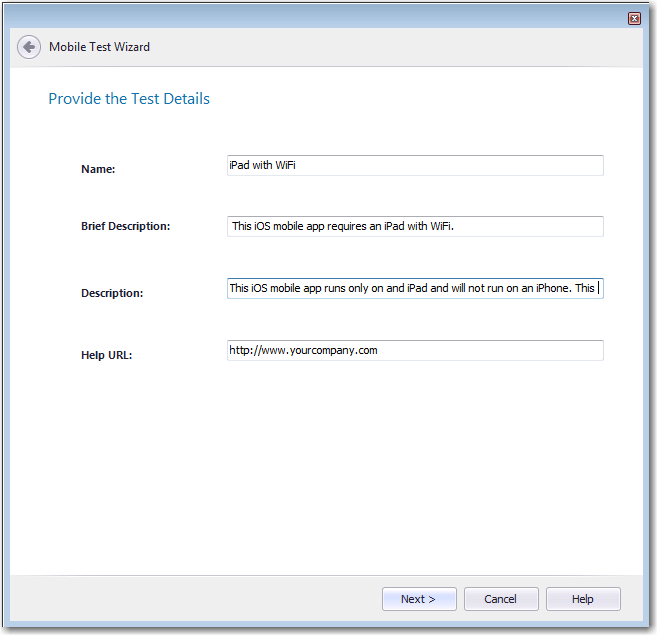
Task: Close the Mobile Test Wizard window
Action: pyautogui.click(x=634, y=18)
